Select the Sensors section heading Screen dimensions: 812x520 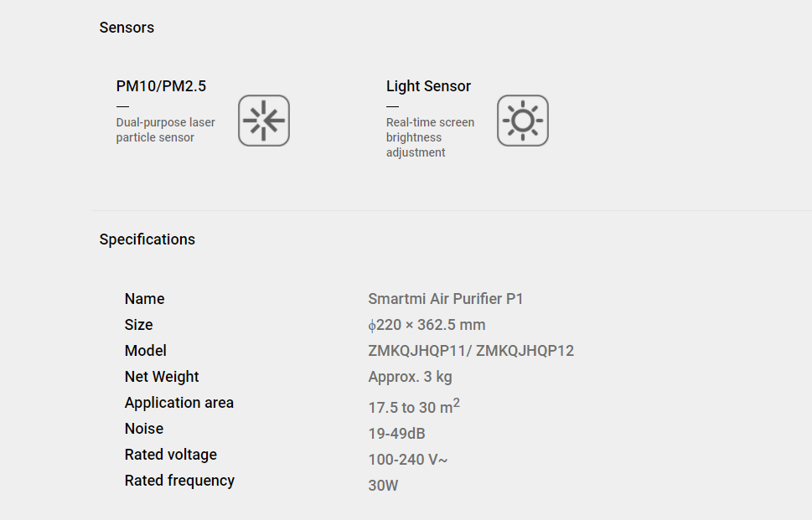(x=127, y=28)
